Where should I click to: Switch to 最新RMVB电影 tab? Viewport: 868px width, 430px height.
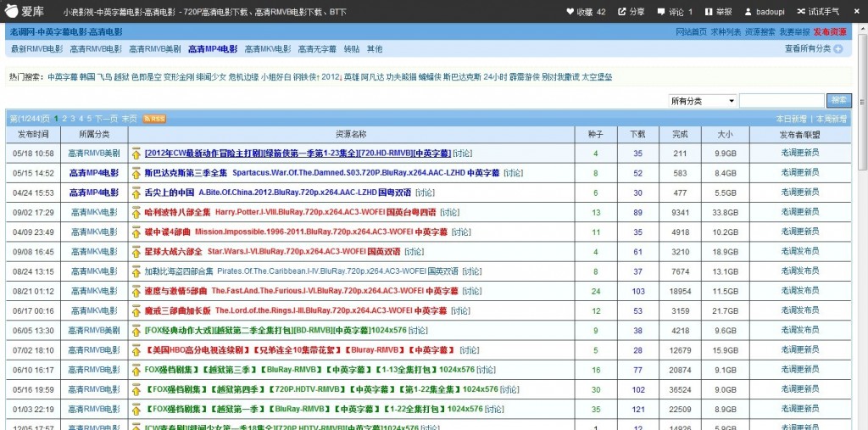pos(37,48)
